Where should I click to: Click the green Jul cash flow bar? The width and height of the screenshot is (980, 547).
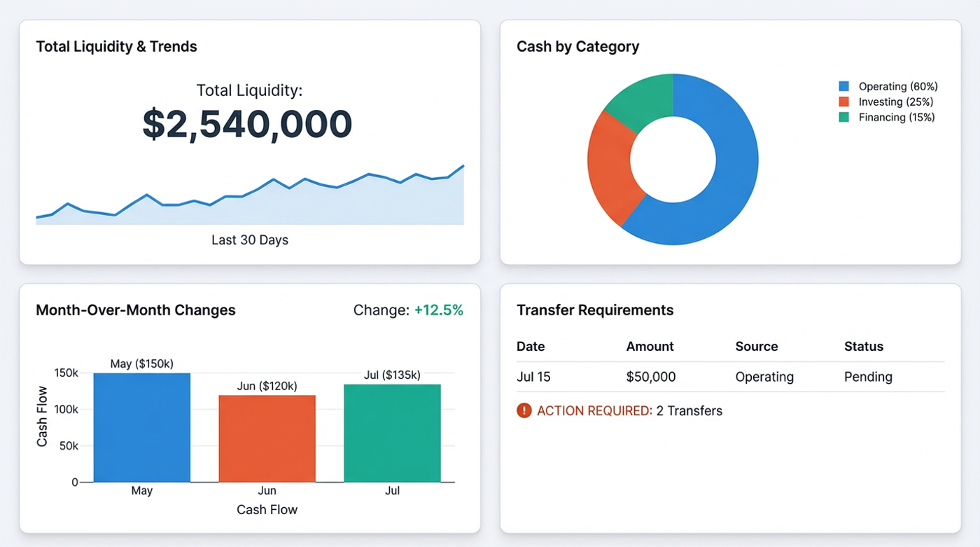393,433
